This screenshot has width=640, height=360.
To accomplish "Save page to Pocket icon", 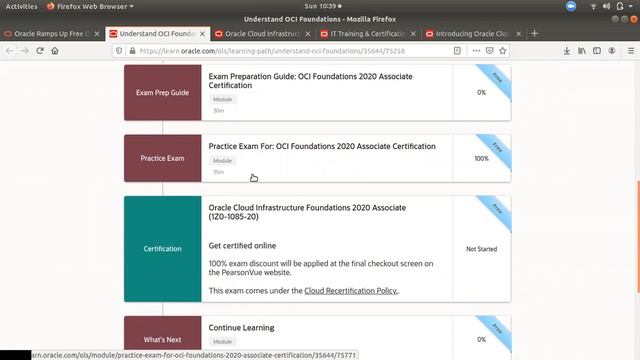I will pyautogui.click(x=489, y=51).
